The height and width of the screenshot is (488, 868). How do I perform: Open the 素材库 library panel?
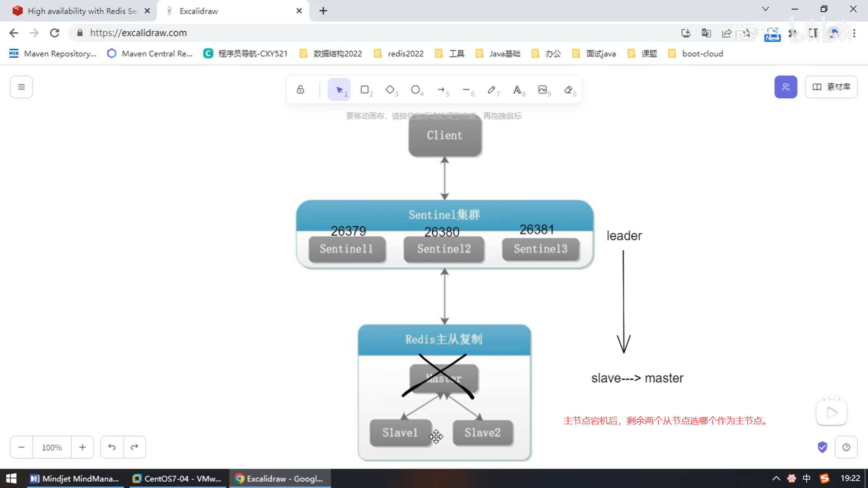coord(831,87)
